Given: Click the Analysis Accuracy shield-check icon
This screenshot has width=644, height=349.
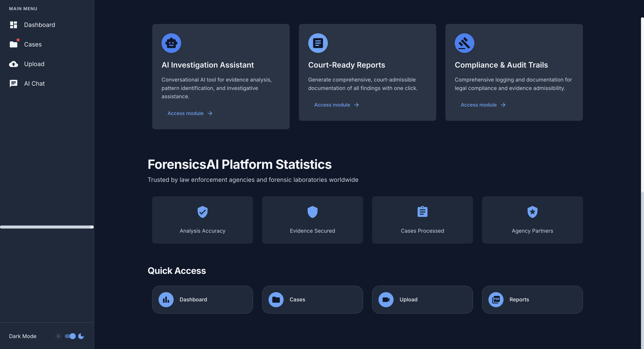Looking at the screenshot, I should click(x=202, y=212).
